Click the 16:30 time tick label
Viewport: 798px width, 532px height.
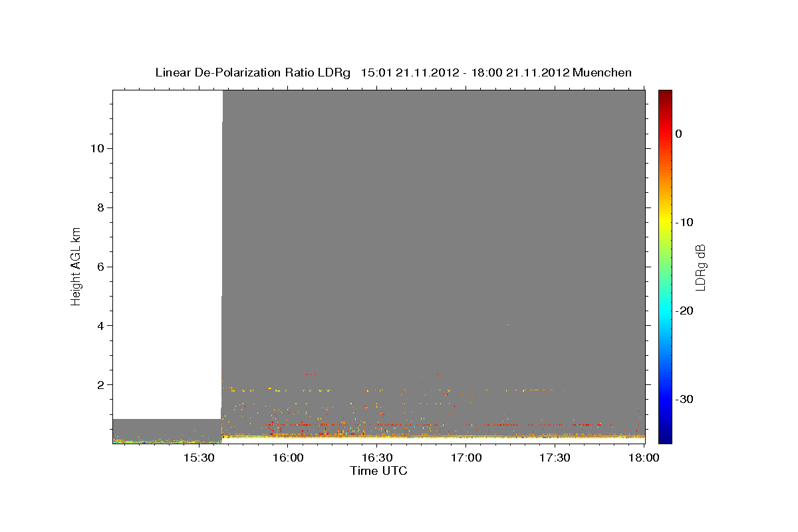click(377, 458)
